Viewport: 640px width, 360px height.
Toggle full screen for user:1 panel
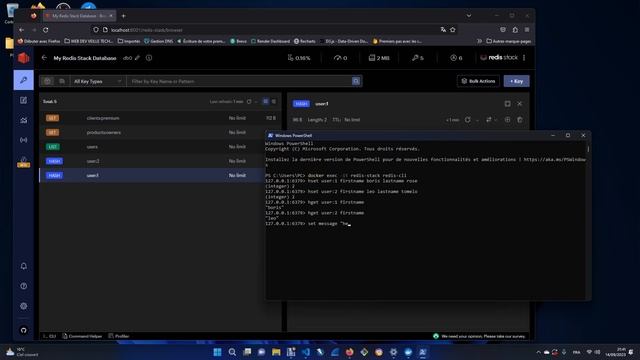507,104
